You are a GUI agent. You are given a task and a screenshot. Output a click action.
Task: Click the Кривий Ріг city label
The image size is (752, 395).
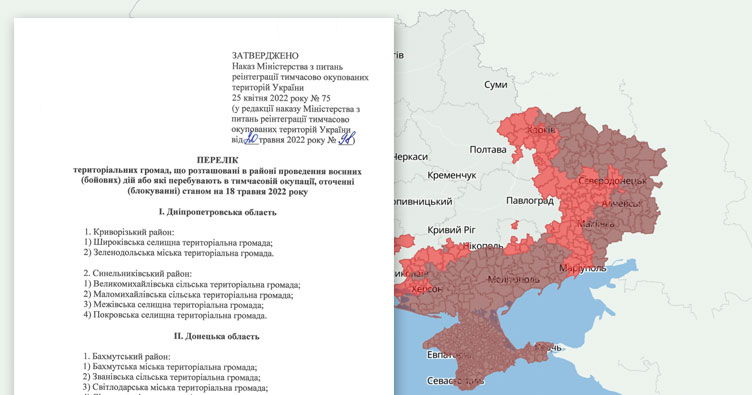[451, 230]
